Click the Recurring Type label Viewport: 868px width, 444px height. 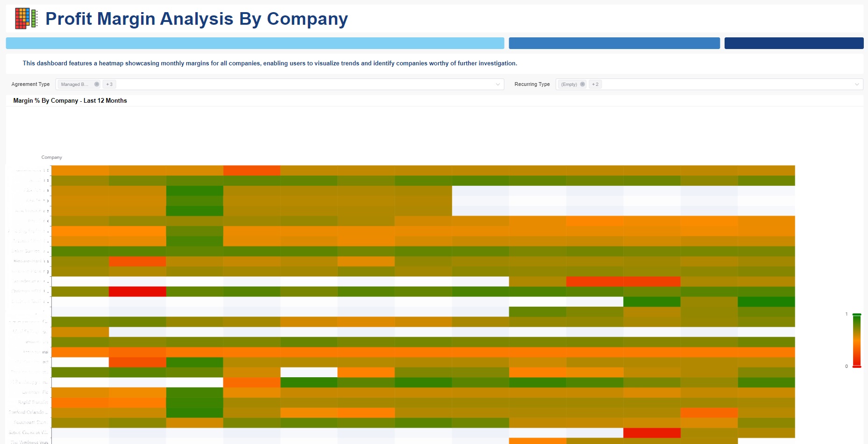click(532, 85)
